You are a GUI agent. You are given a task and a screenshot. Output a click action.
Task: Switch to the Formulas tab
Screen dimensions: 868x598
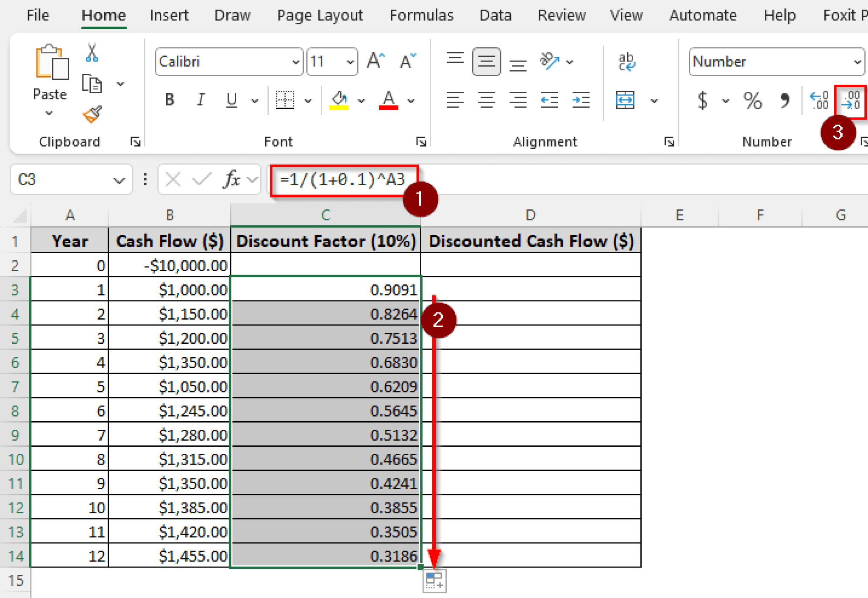pyautogui.click(x=421, y=15)
